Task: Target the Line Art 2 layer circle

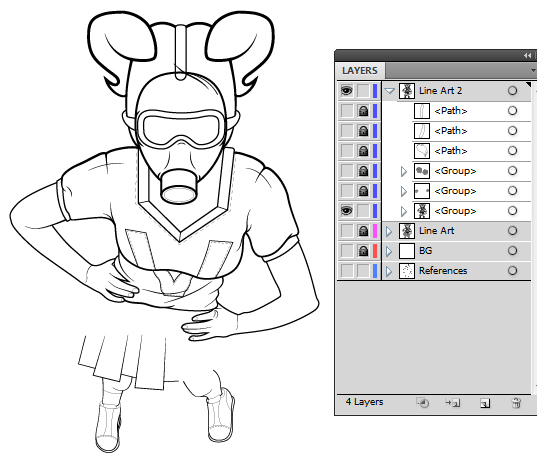Action: click(512, 91)
